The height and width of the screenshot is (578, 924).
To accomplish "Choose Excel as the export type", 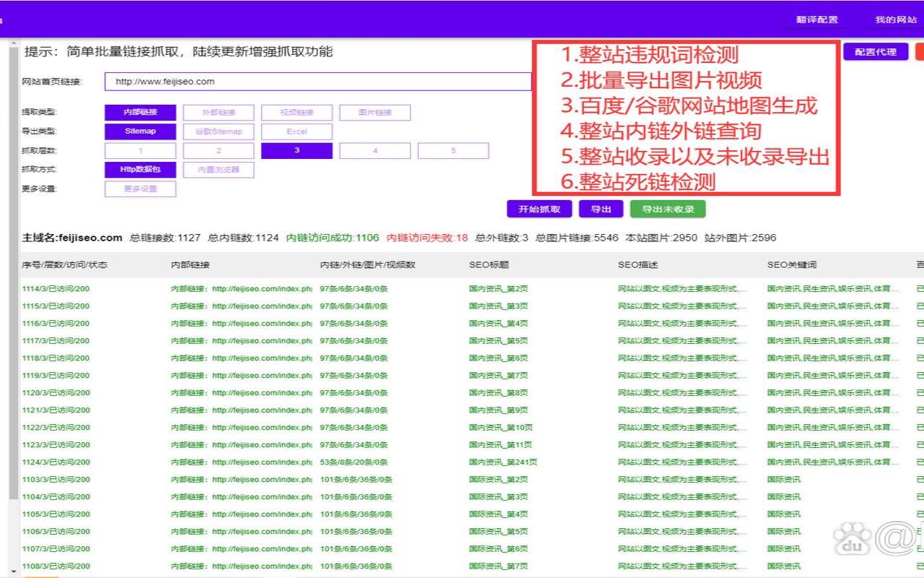I will pyautogui.click(x=297, y=131).
